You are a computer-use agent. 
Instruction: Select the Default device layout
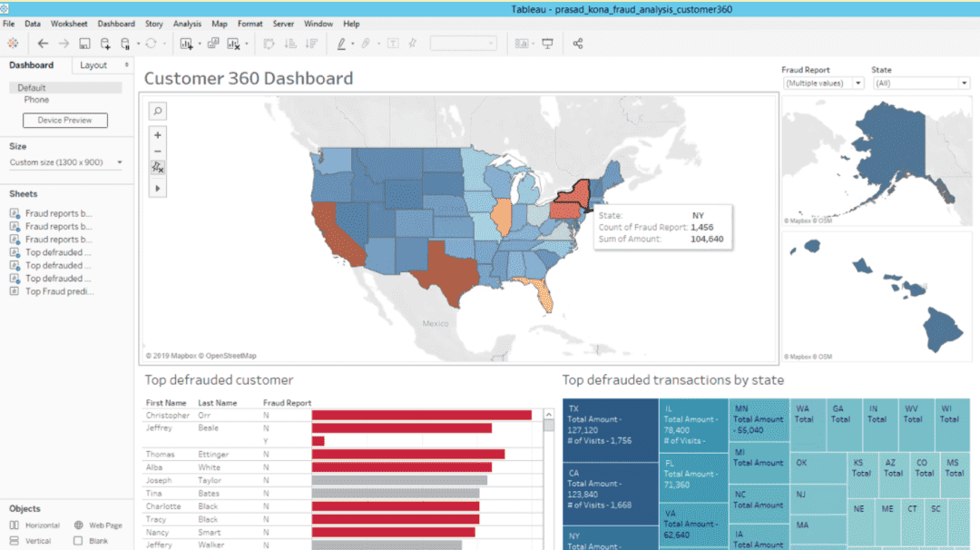tap(32, 88)
